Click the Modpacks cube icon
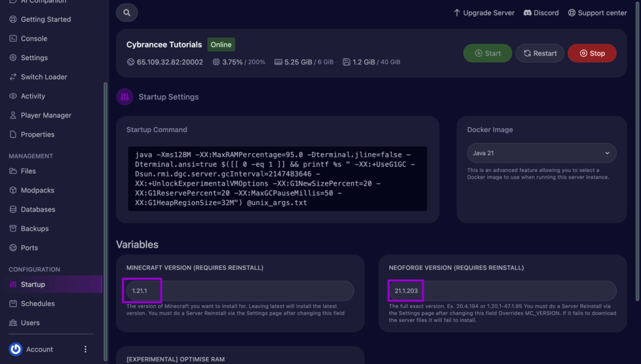Image resolution: width=641 pixels, height=364 pixels. 13,190
